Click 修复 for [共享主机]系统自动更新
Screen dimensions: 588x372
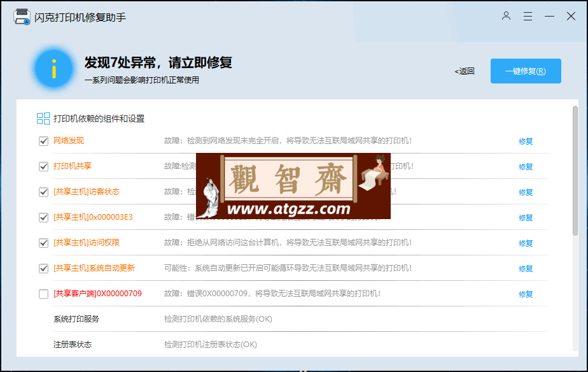[x=526, y=269]
